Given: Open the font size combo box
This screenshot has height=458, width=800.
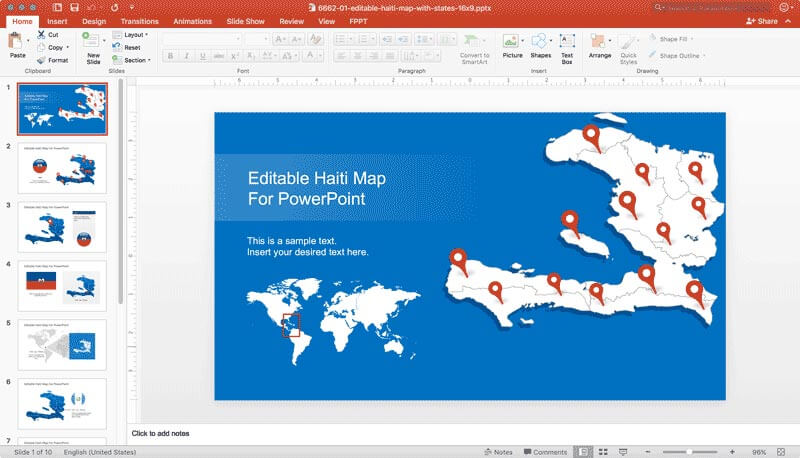Looking at the screenshot, I should point(257,39).
